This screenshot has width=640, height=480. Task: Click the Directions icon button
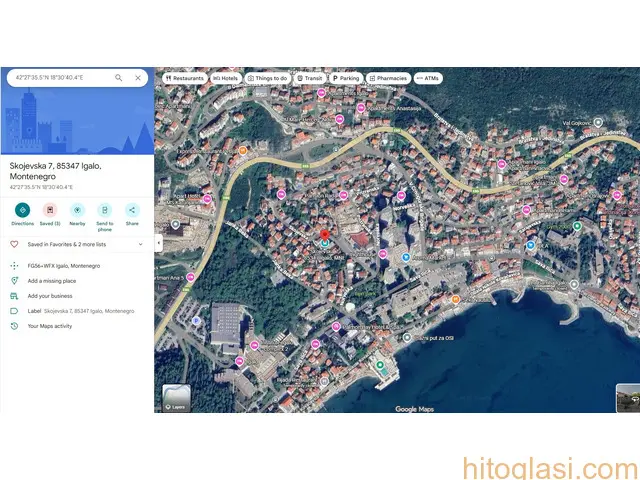22,210
